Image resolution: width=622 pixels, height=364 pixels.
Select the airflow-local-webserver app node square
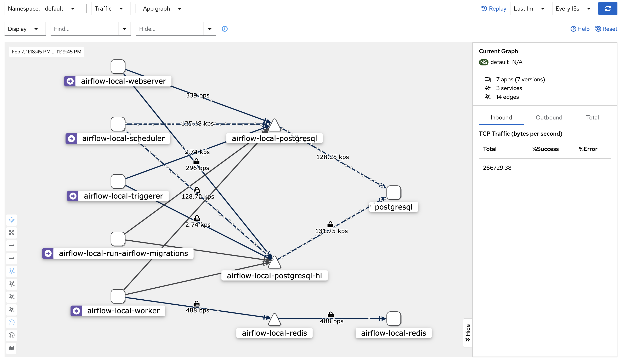point(118,66)
